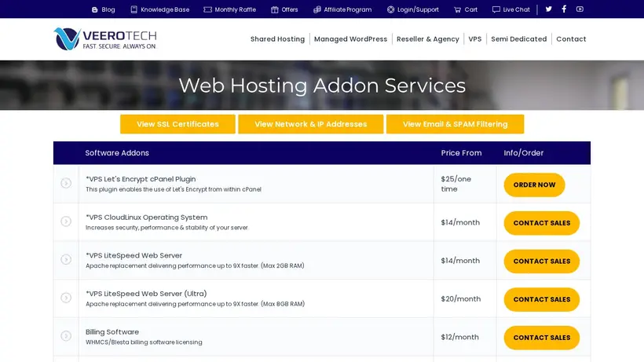644x362 pixels.
Task: Open Semi Dedicated menu
Action: (x=519, y=39)
